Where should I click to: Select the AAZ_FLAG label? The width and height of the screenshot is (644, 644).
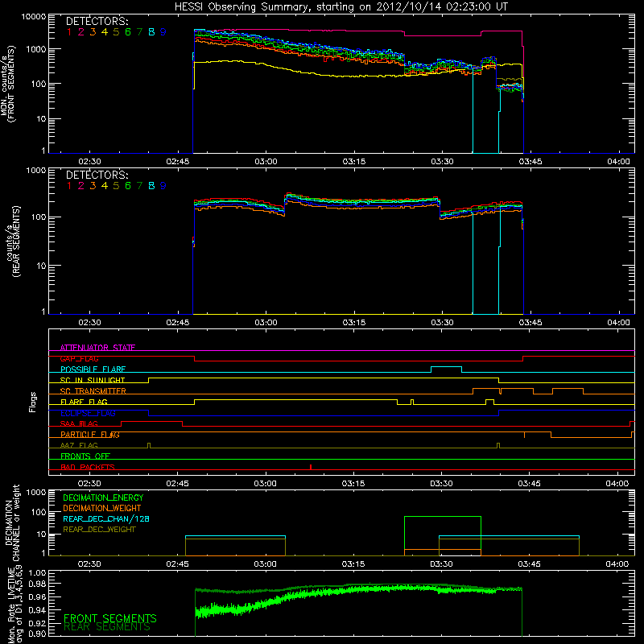pyautogui.click(x=79, y=445)
